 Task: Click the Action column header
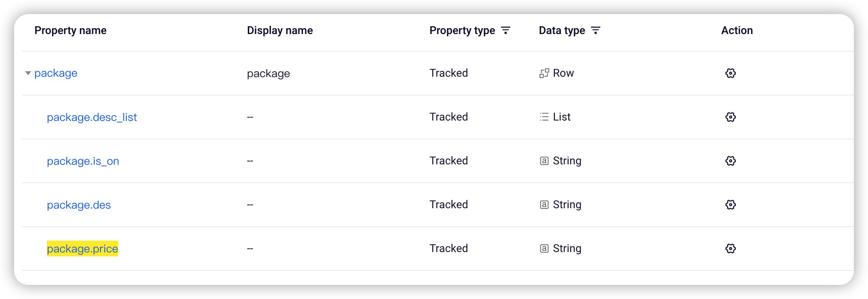(x=737, y=31)
